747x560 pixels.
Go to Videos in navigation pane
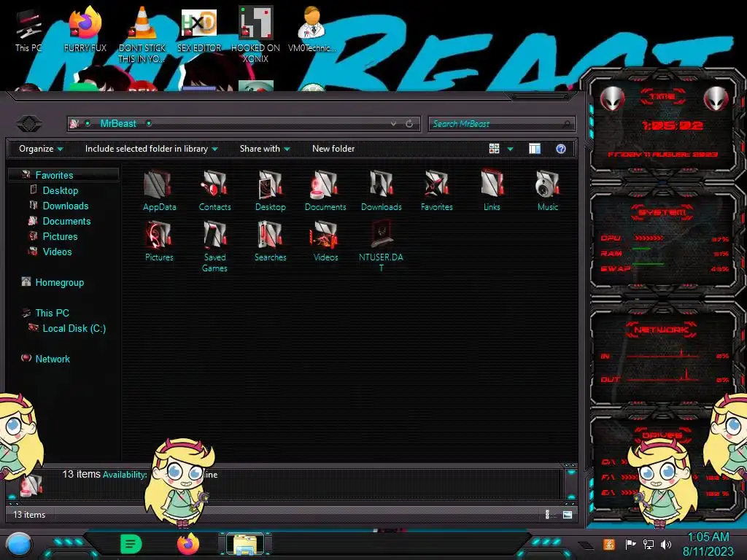tap(57, 252)
